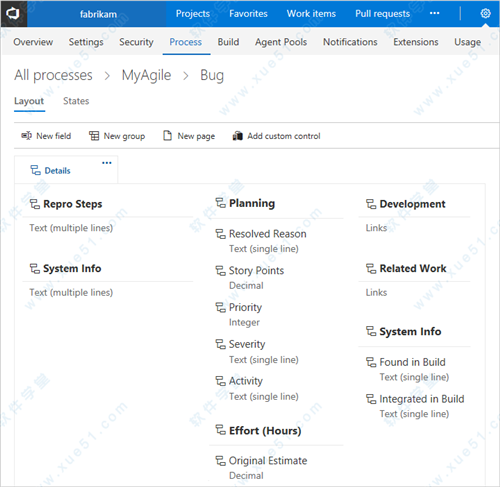This screenshot has width=500, height=487.
Task: Open the Details page ellipsis menu
Action: click(107, 163)
